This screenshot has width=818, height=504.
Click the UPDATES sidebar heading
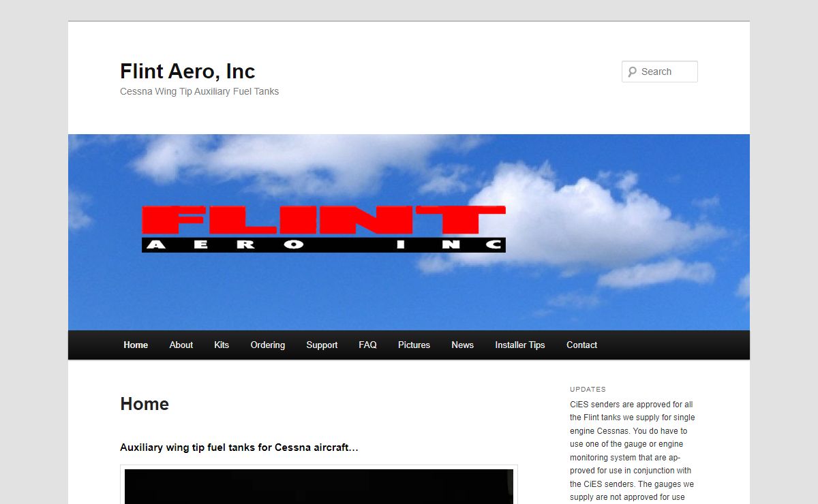(588, 390)
